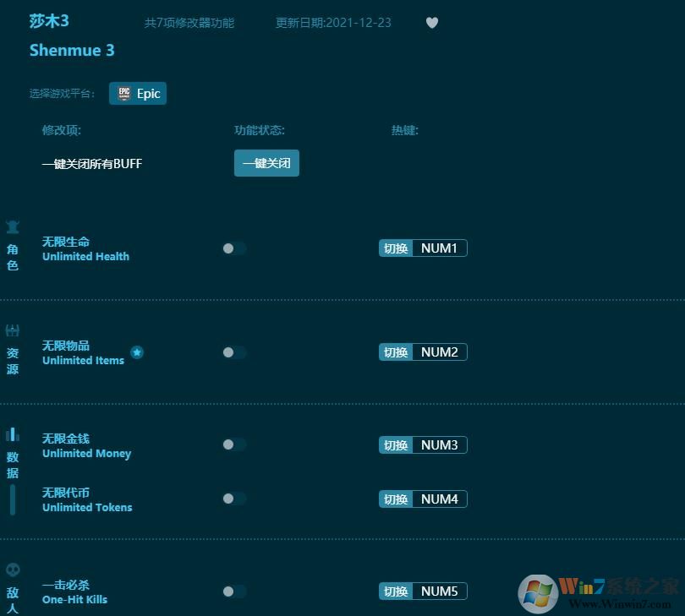The width and height of the screenshot is (685, 616).
Task: Enable the Unlimited Health toggle
Action: pos(234,248)
